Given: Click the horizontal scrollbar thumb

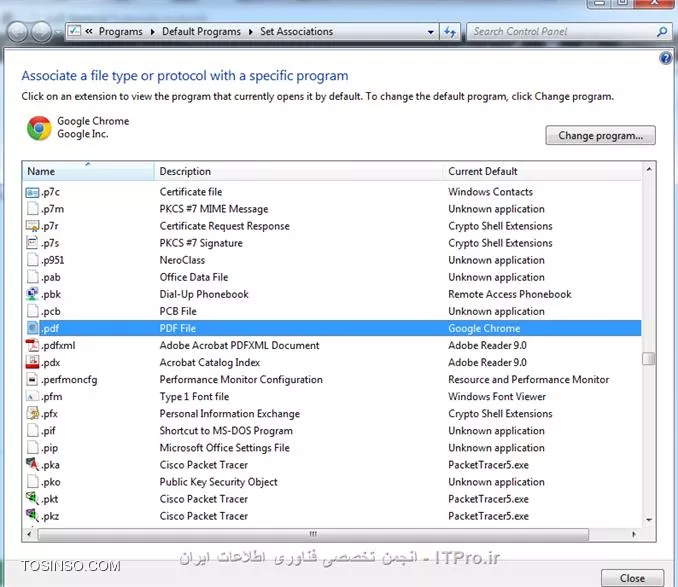Looking at the screenshot, I should pyautogui.click(x=313, y=534).
